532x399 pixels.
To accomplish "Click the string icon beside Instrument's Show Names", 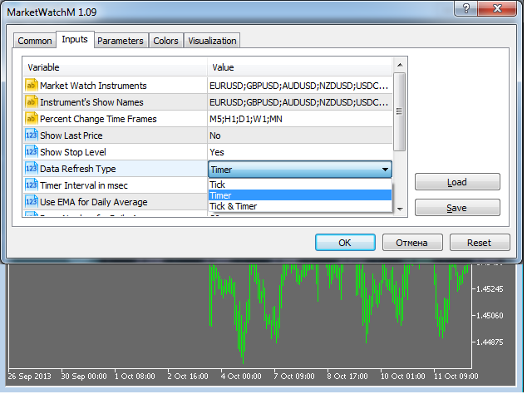I will click(x=32, y=102).
